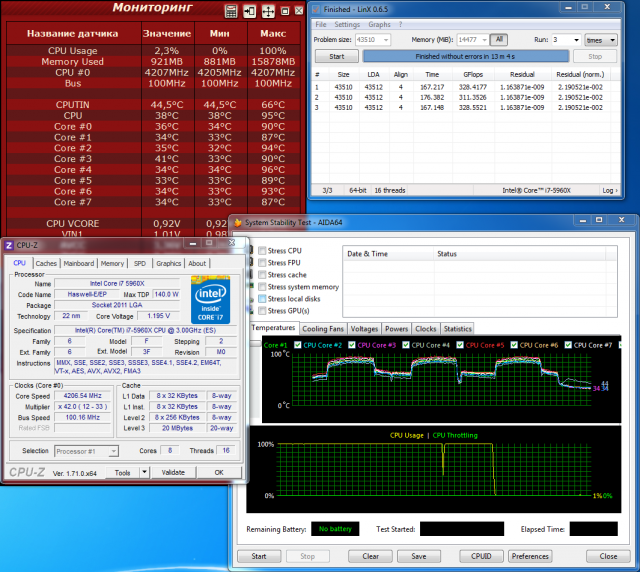Click the calculator-graph icon in Мониторинг header
Screen dimensions: 640x572
tap(231, 11)
